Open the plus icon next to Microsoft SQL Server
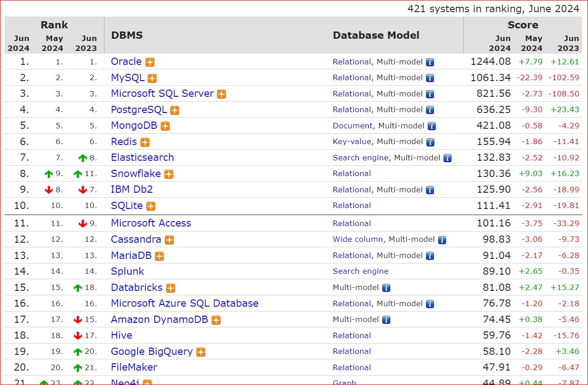 222,94
